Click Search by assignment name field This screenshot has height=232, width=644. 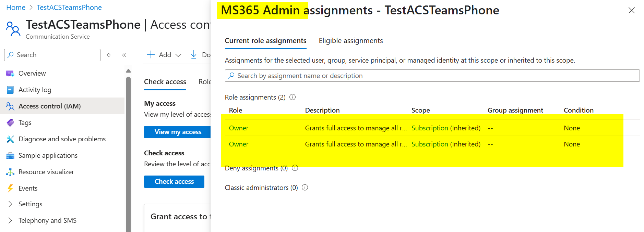[432, 76]
